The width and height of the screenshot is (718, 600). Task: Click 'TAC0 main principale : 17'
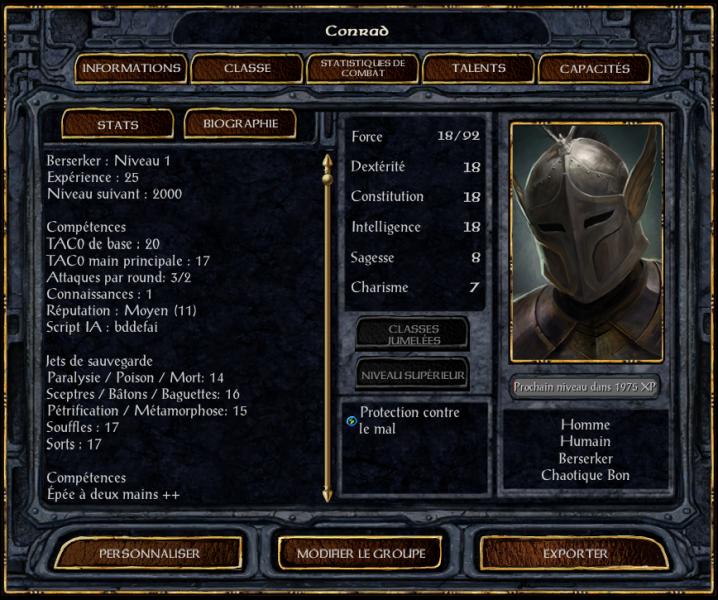(x=128, y=261)
